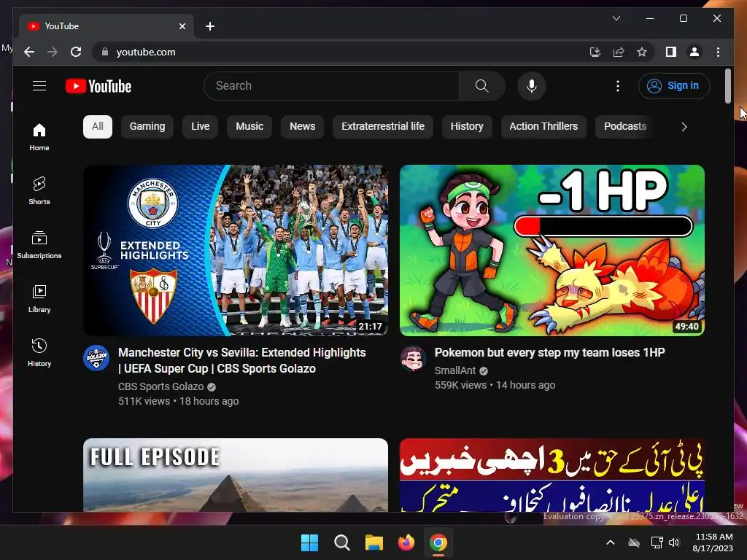This screenshot has height=560, width=747.
Task: Select the All filter chip
Action: [98, 127]
